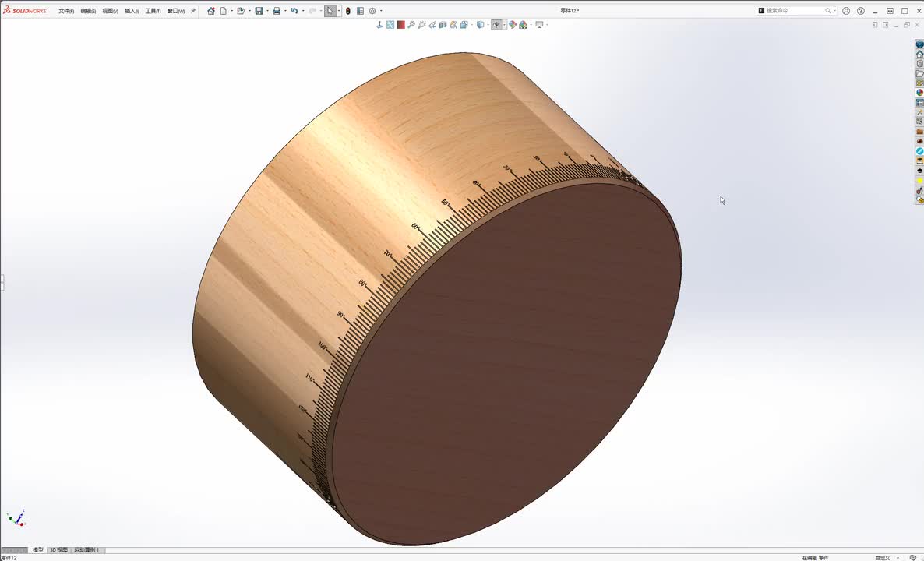This screenshot has height=561, width=924.
Task: Click the red appearance square icon
Action: pos(400,25)
